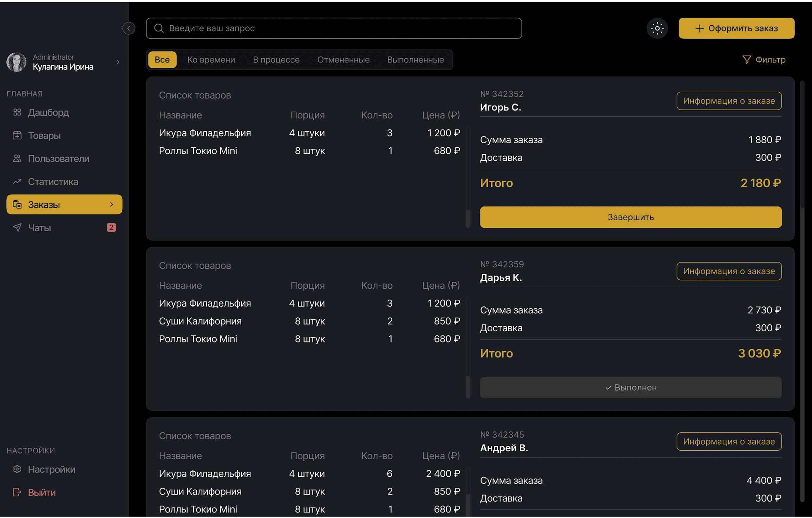
Task: Show orders in the Выполненные tab
Action: coord(415,60)
